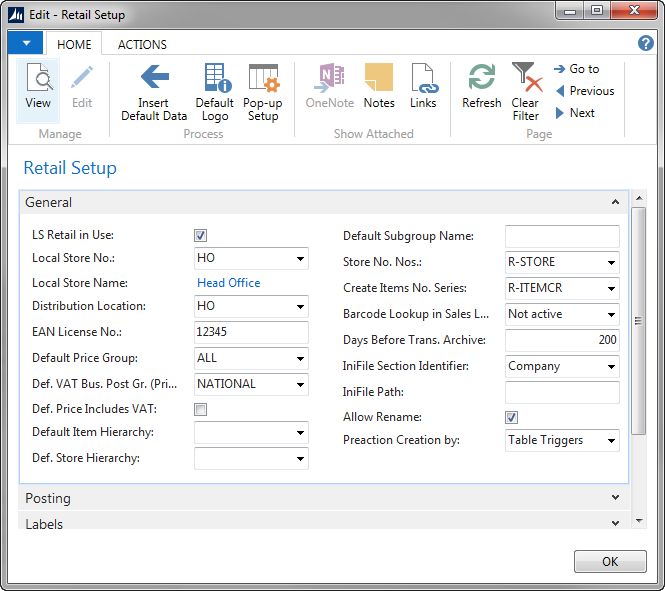
Task: Toggle the LS Retail in Use checkbox
Action: click(x=201, y=236)
